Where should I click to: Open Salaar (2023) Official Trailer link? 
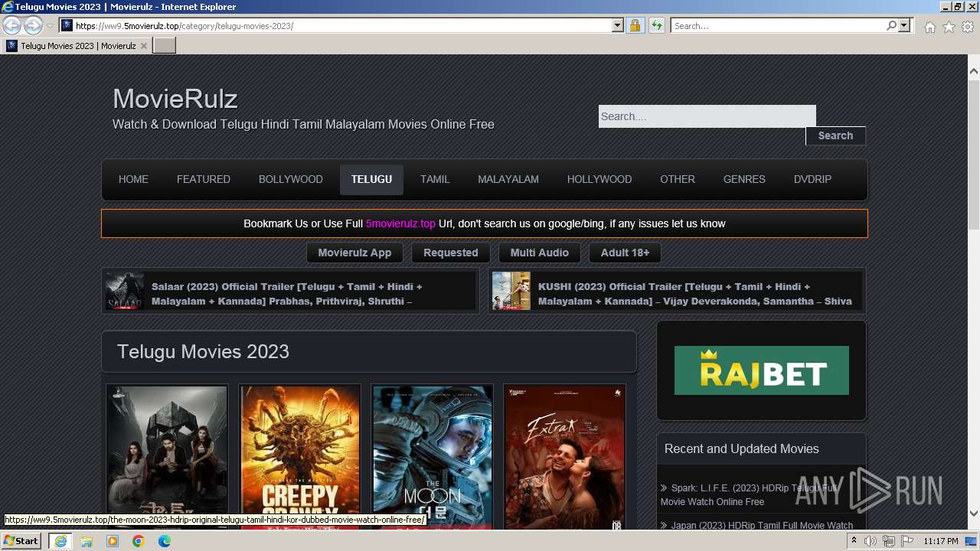pyautogui.click(x=287, y=294)
